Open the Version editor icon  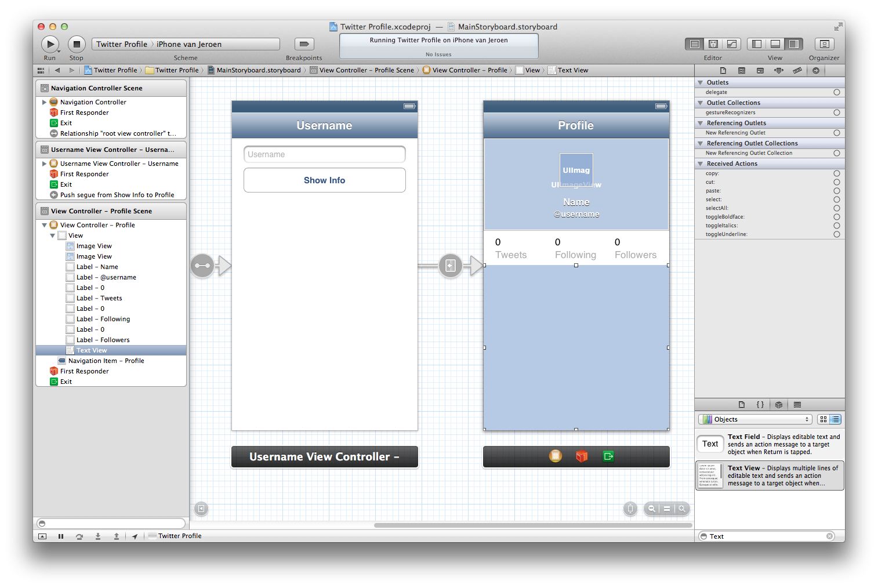pos(732,44)
